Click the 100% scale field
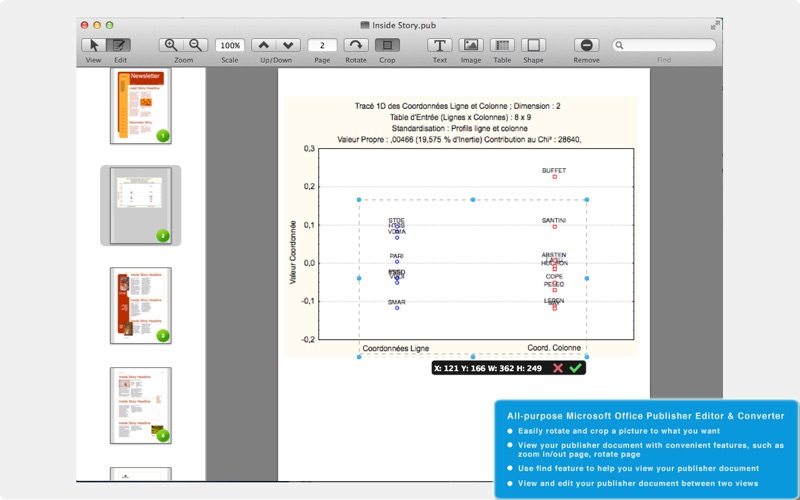 coord(230,45)
